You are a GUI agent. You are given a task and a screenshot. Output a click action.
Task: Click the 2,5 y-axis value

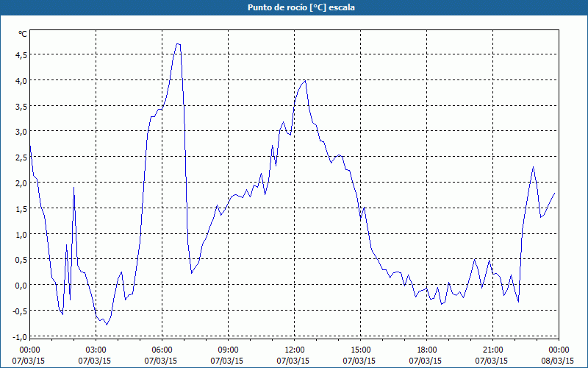click(x=20, y=157)
